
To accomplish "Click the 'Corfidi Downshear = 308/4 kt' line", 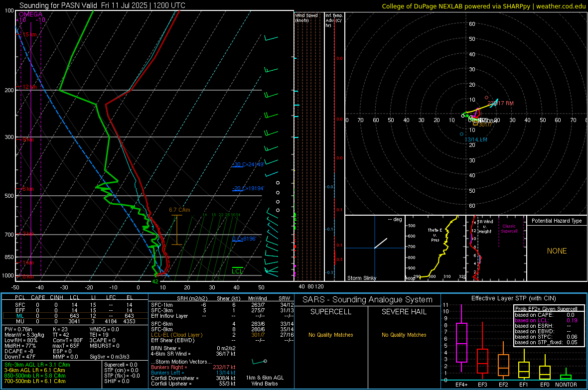I will coord(193,378).
